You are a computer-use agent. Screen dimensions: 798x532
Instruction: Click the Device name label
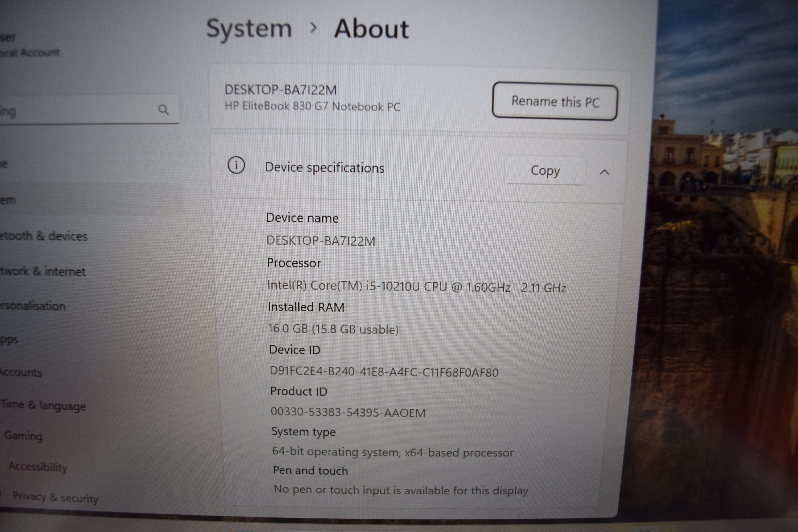click(x=302, y=218)
